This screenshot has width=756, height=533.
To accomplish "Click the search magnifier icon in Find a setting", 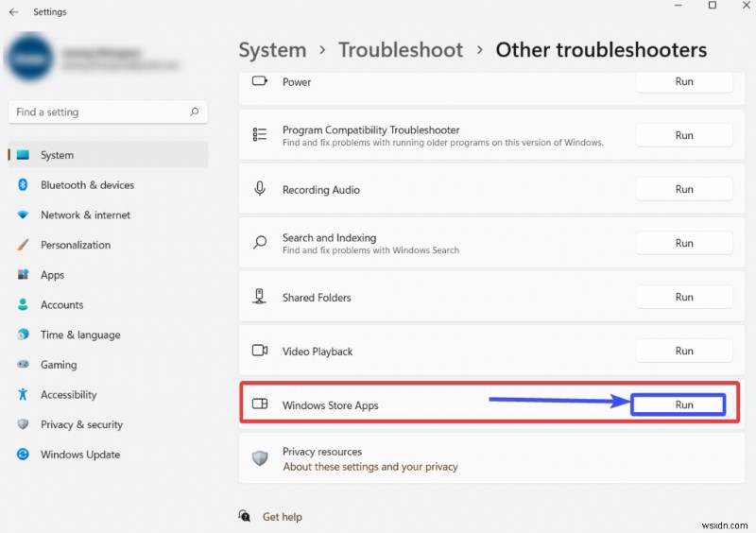I will 195,112.
